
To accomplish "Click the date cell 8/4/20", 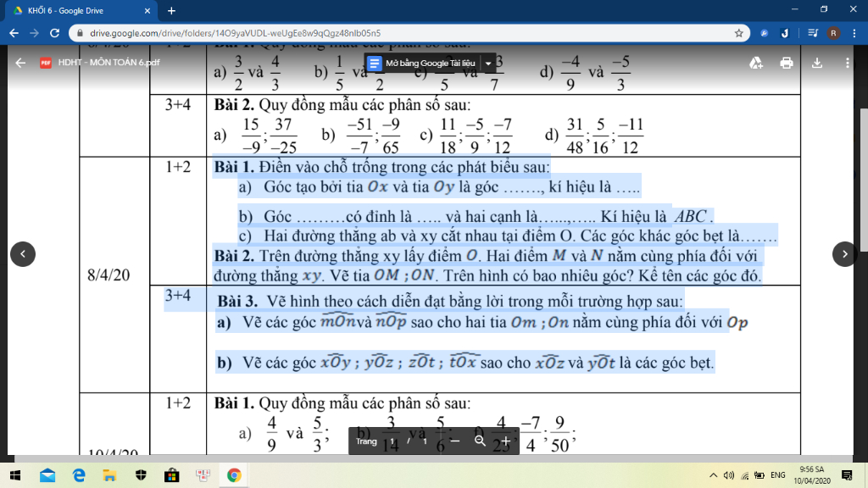I will pos(108,275).
